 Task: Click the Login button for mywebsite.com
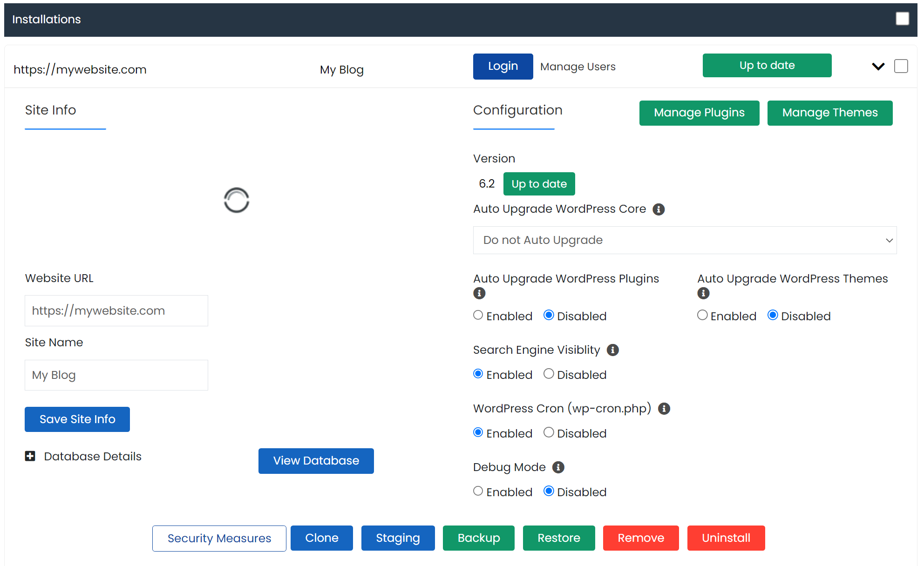point(503,66)
